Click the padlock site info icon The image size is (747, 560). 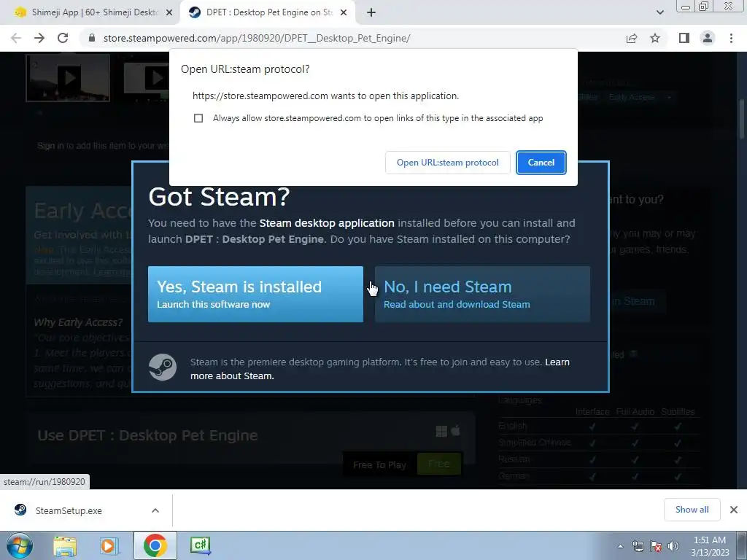pos(92,38)
